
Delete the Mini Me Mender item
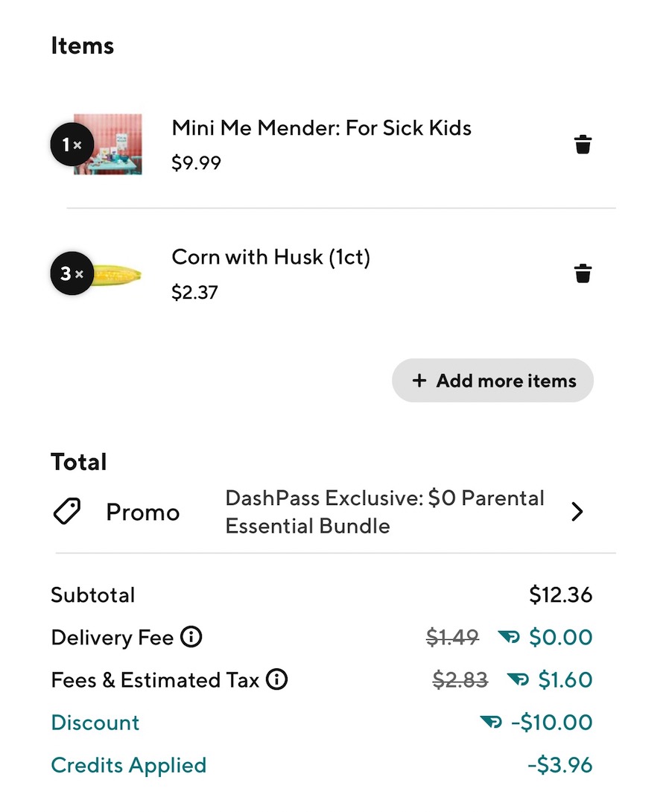point(583,145)
